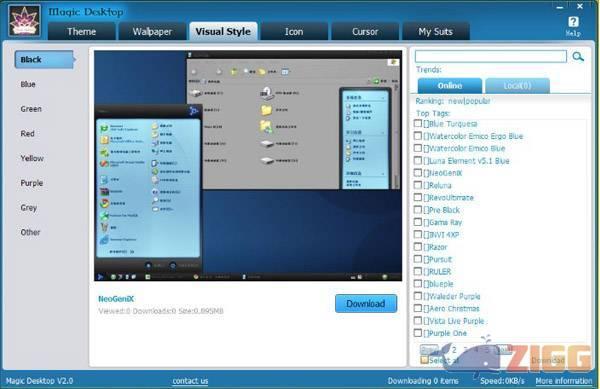Click the NeoGeniX preview thumbnail
The width and height of the screenshot is (600, 389).
tap(248, 166)
